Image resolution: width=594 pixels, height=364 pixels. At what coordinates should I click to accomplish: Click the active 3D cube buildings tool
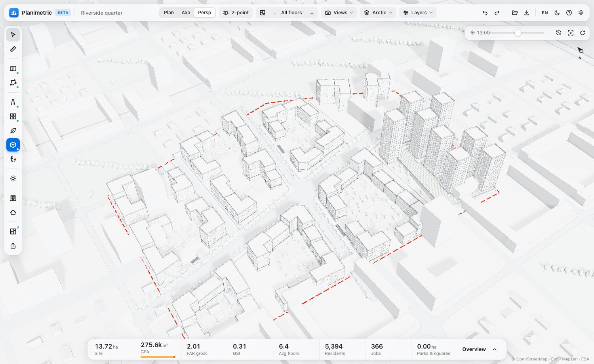[13, 145]
